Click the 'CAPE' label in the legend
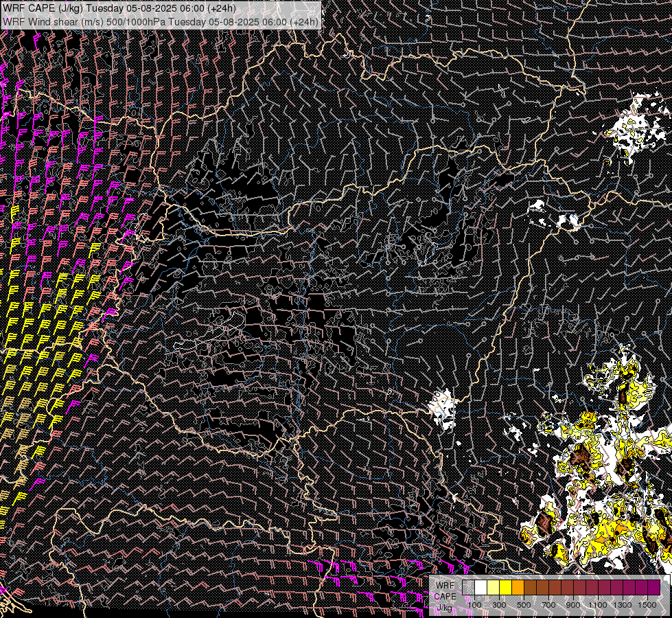 [445, 597]
